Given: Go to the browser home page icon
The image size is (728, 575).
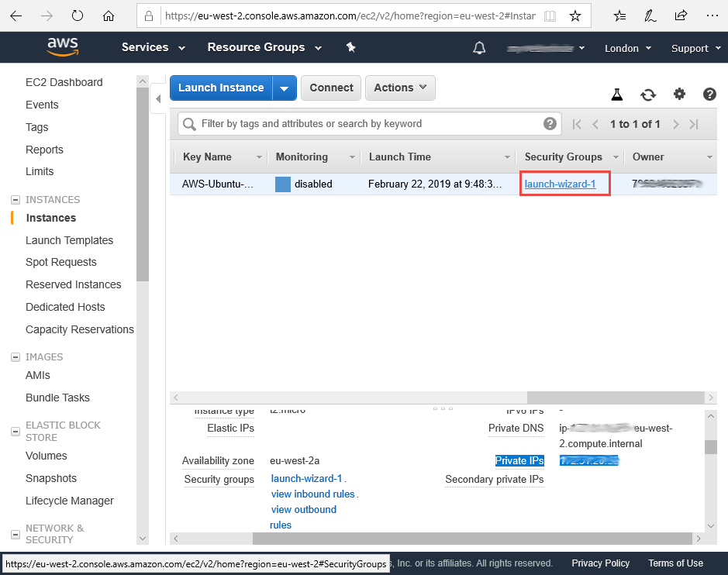Looking at the screenshot, I should (109, 15).
